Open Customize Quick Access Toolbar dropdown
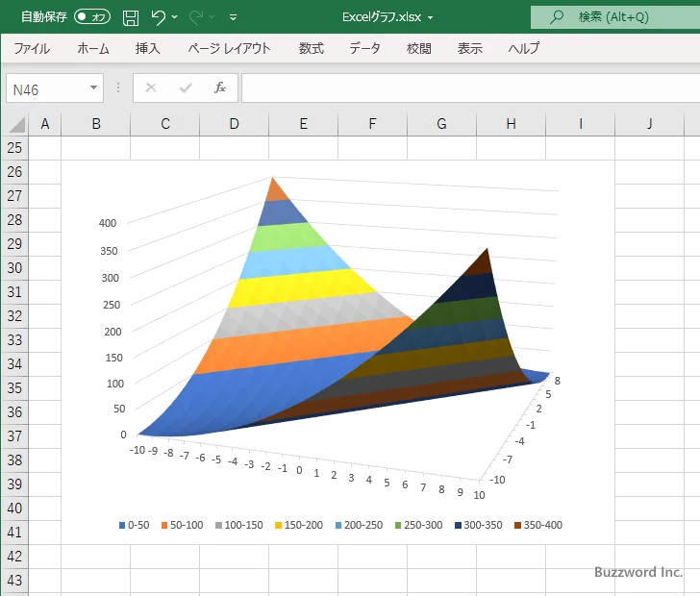700x596 pixels. 233,17
